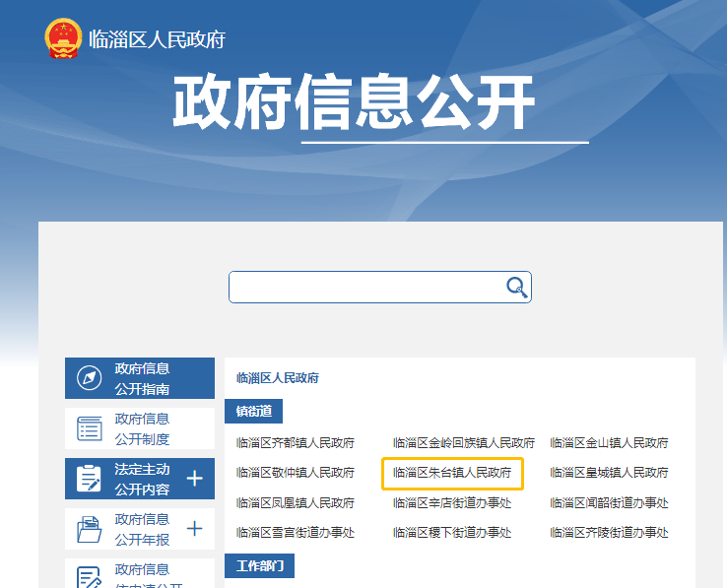Viewport: 727px width, 588px height.
Task: Go to 临淄区辛店街道办事处 page
Action: point(452,502)
